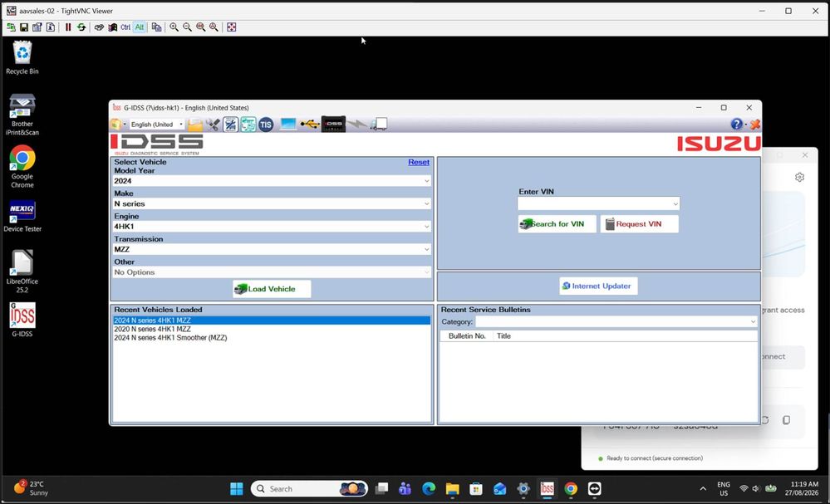Select recent vehicle 2024 N series 4HK1 MZZ
Image resolution: width=830 pixels, height=504 pixels.
click(272, 321)
